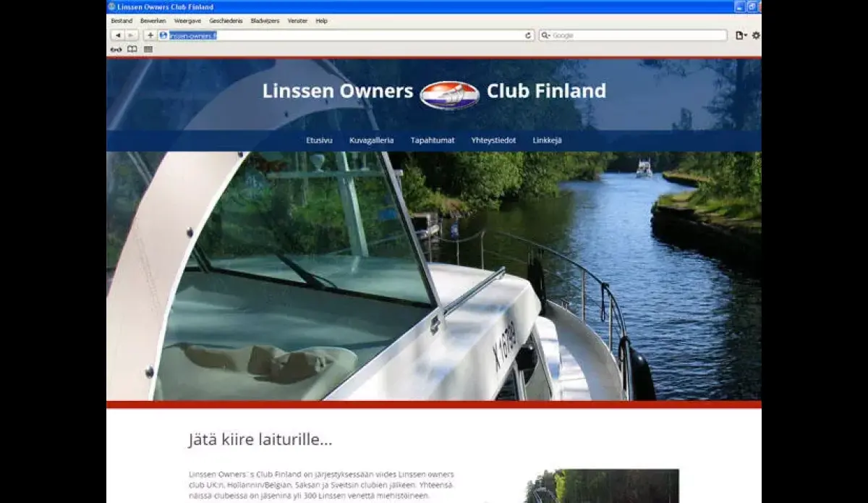Show Top Sites grid icon

pyautogui.click(x=148, y=50)
